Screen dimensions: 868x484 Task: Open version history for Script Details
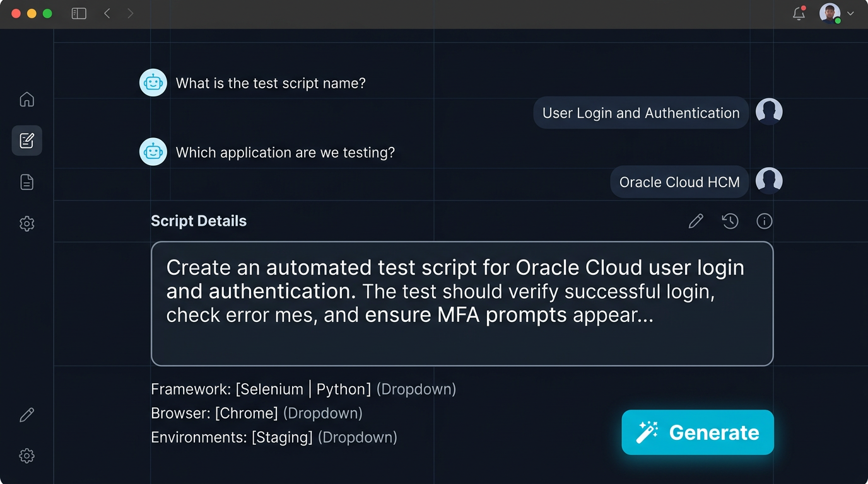coord(730,221)
